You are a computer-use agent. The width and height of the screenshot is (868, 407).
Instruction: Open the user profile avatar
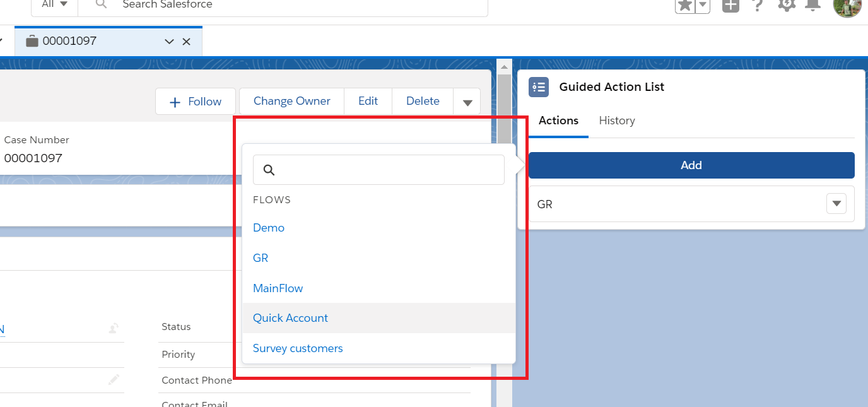tap(847, 8)
